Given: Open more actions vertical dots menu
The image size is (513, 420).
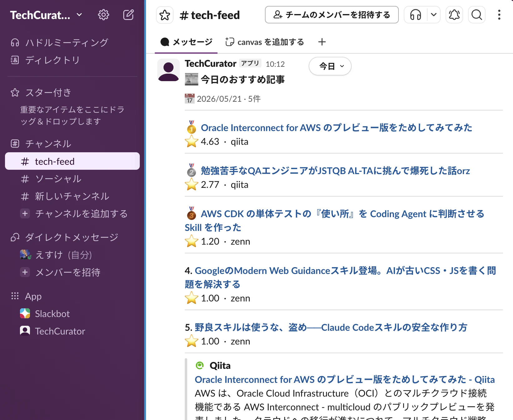Looking at the screenshot, I should (499, 15).
